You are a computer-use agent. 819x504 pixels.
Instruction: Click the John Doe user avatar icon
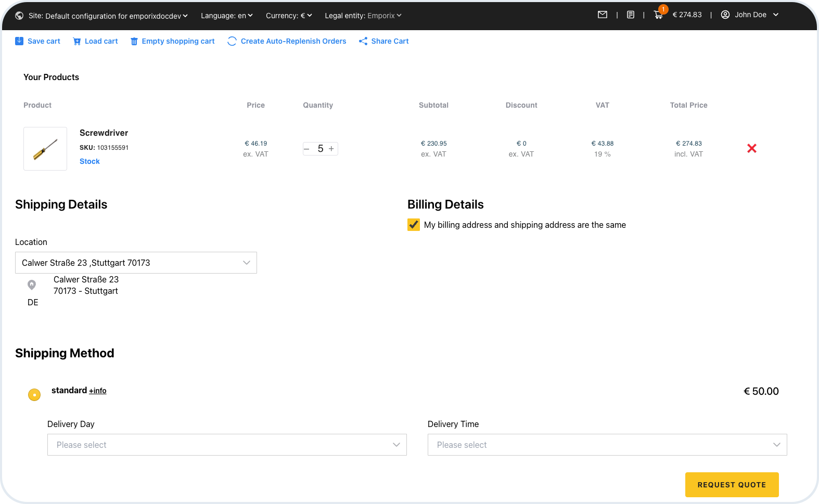(725, 15)
